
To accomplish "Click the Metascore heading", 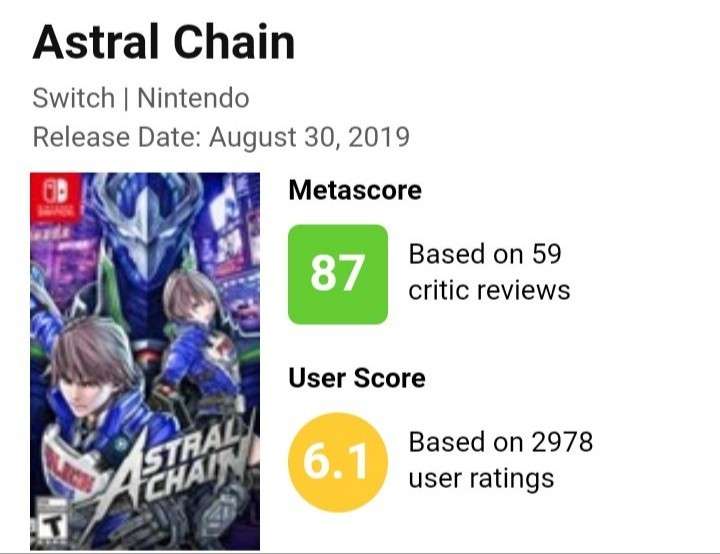I will [355, 190].
